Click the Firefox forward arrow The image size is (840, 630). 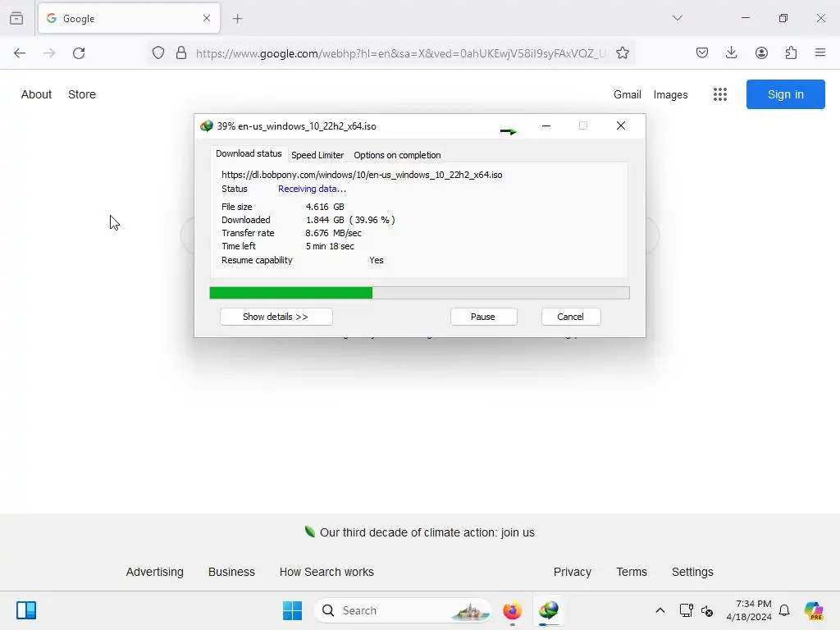[49, 53]
